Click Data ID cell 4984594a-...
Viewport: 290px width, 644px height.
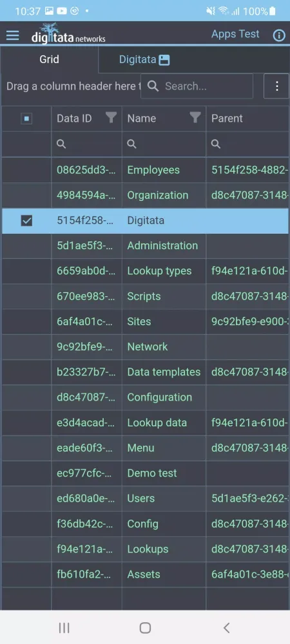pyautogui.click(x=86, y=195)
